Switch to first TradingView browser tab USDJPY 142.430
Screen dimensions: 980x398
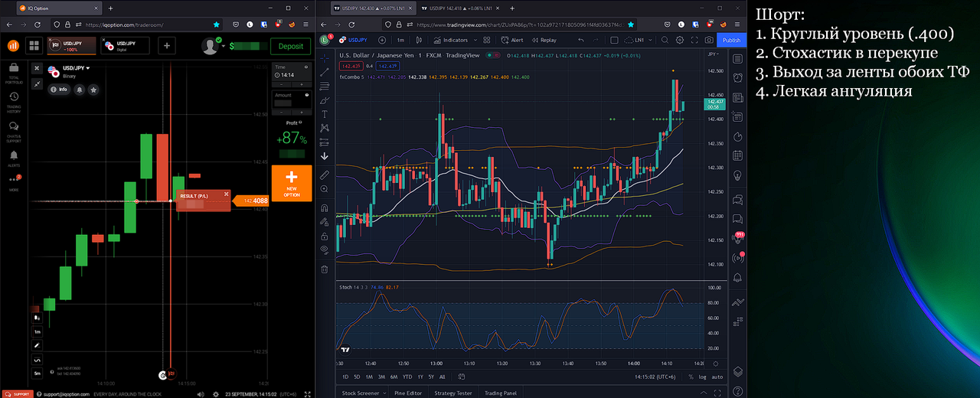[x=373, y=8]
